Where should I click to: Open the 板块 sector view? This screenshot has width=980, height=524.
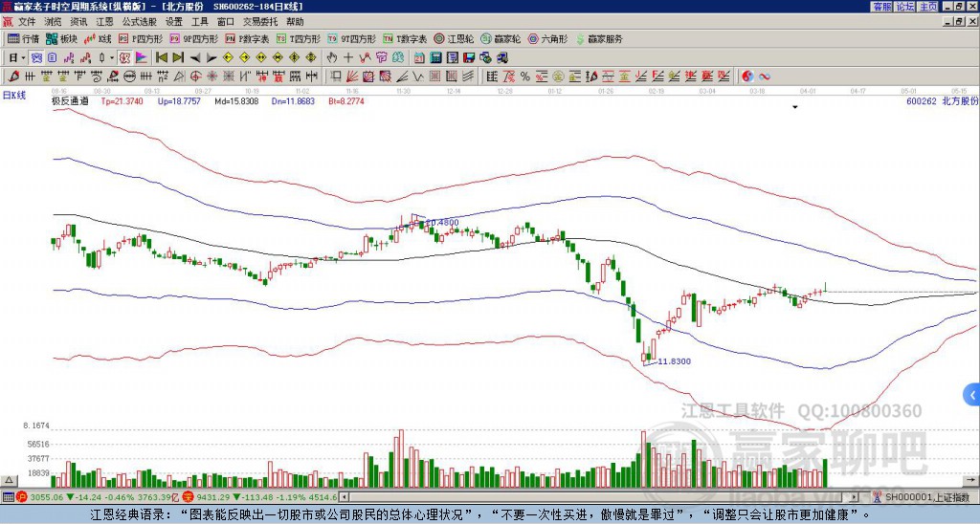tap(61, 38)
